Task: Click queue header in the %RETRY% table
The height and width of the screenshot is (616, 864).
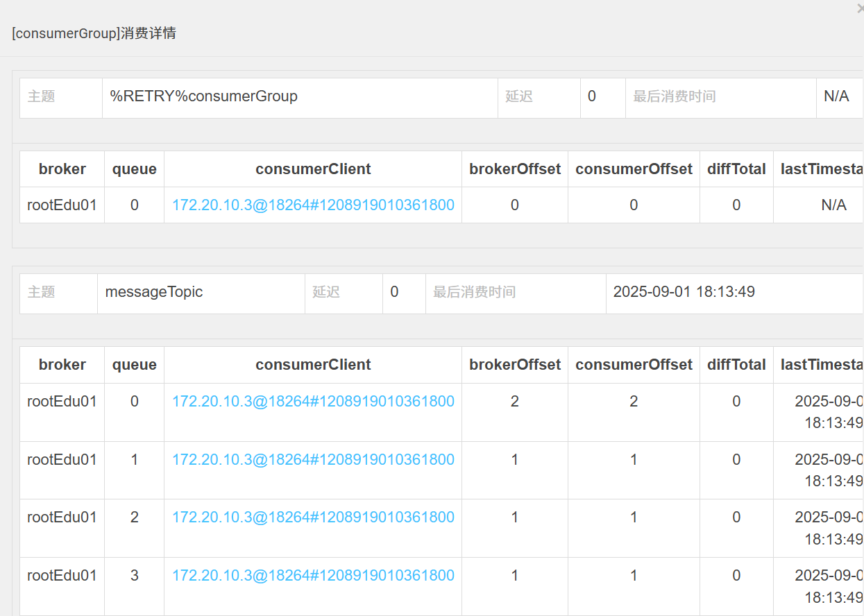Action: point(134,169)
